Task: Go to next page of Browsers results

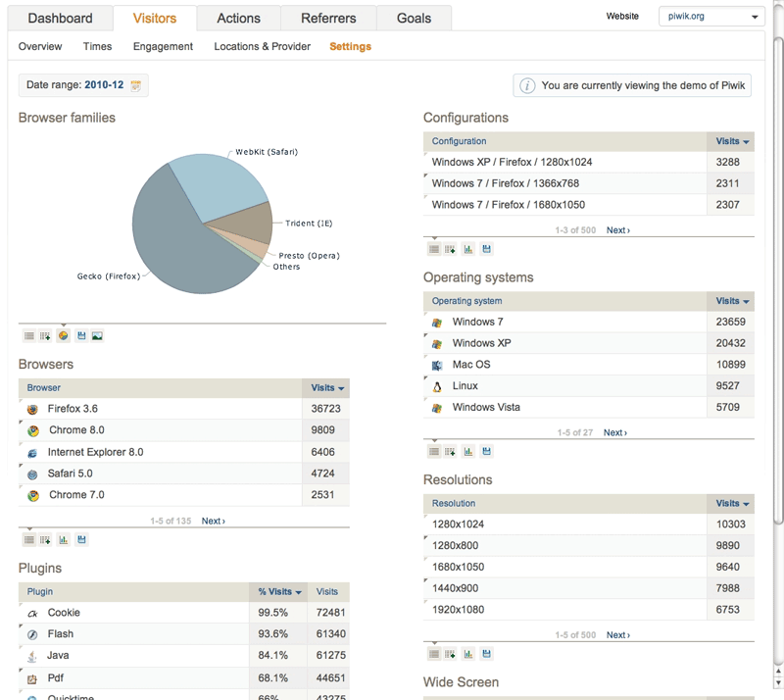Action: (213, 522)
